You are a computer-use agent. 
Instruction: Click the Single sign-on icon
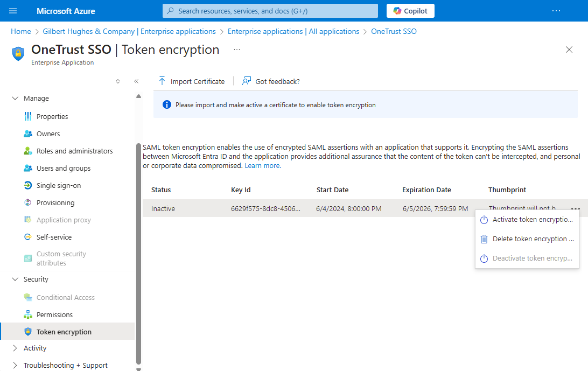click(28, 185)
